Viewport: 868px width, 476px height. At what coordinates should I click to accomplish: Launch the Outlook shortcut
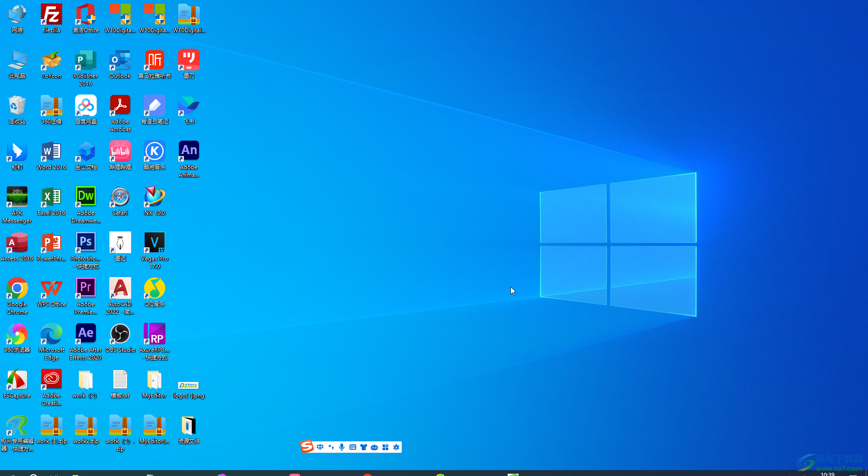(120, 64)
